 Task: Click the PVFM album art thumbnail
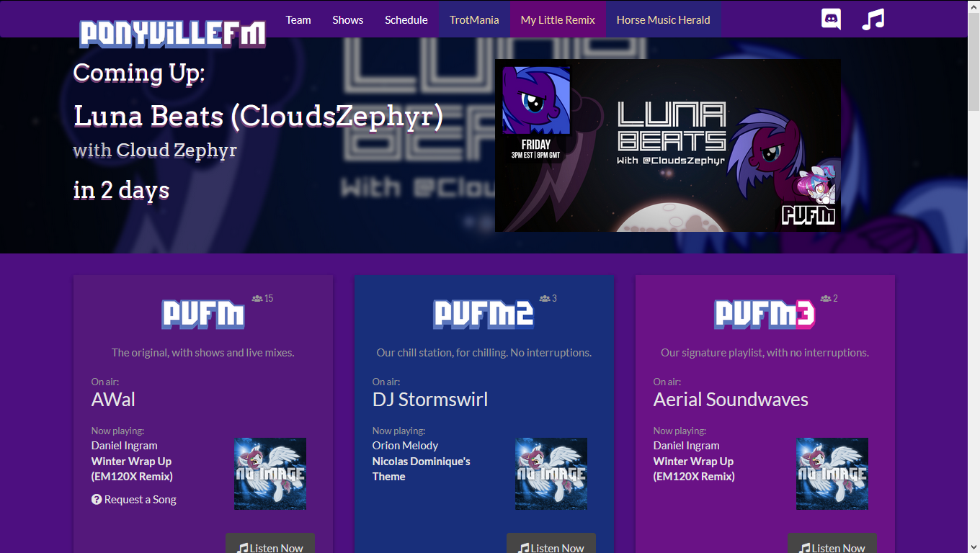coord(270,474)
